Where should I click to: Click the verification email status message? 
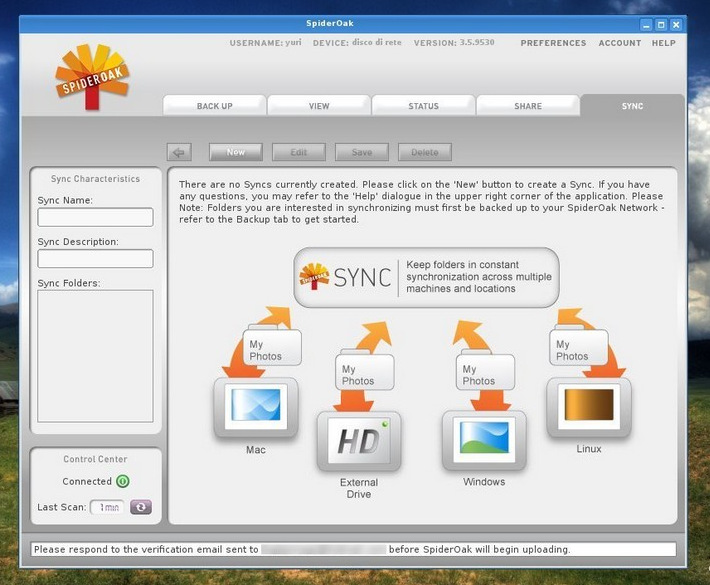click(354, 549)
